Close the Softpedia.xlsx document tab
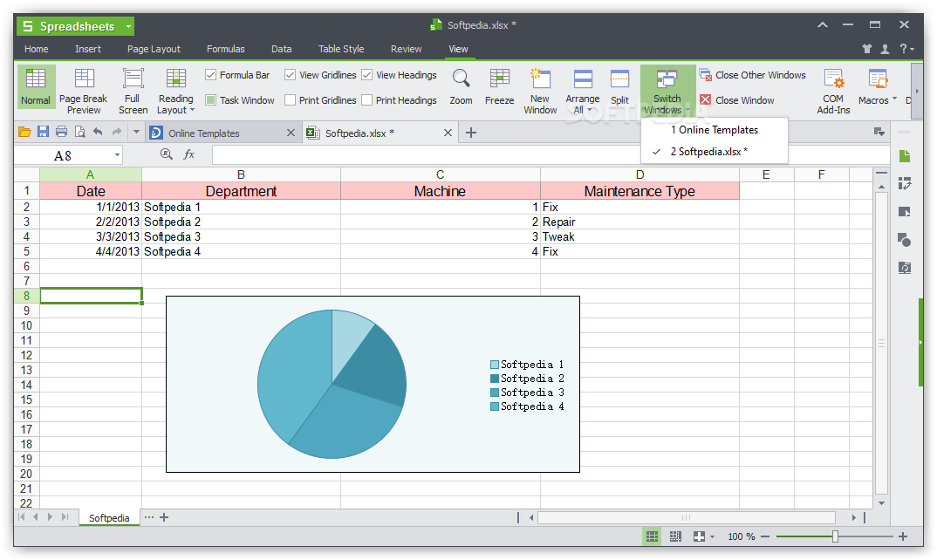Image resolution: width=937 pixels, height=560 pixels. 448,133
